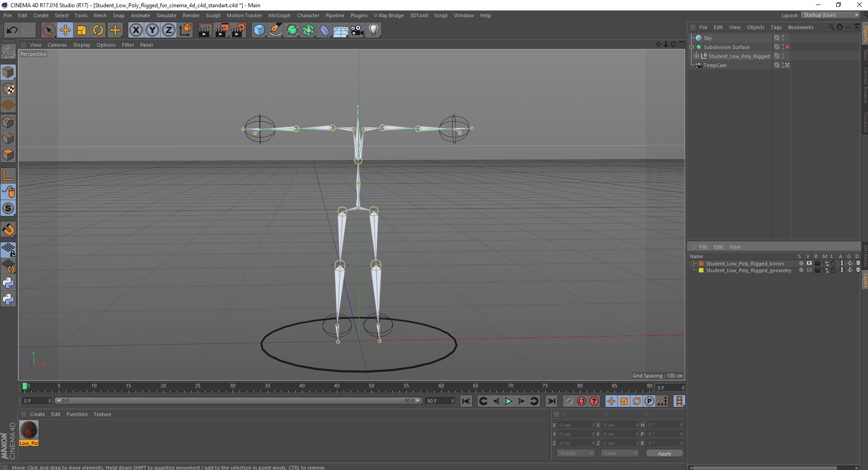Select the Live Selection tool
Image resolution: width=868 pixels, height=470 pixels.
(49, 30)
